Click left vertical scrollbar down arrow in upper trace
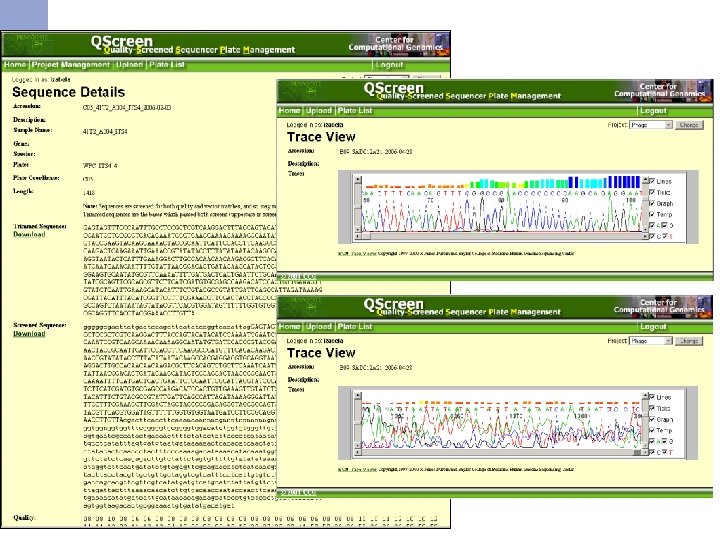Viewport: 720px width, 540px height. click(358, 230)
